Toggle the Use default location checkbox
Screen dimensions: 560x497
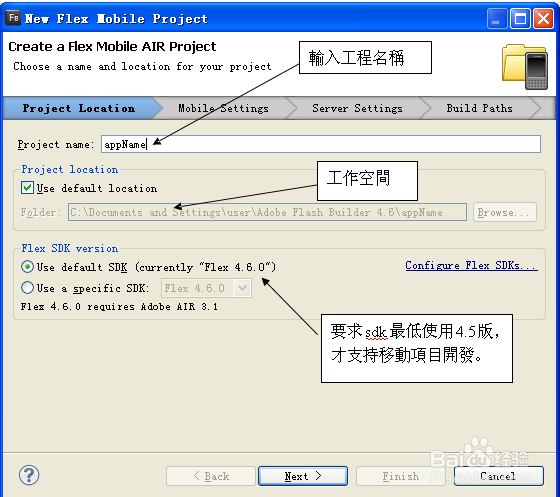(28, 188)
